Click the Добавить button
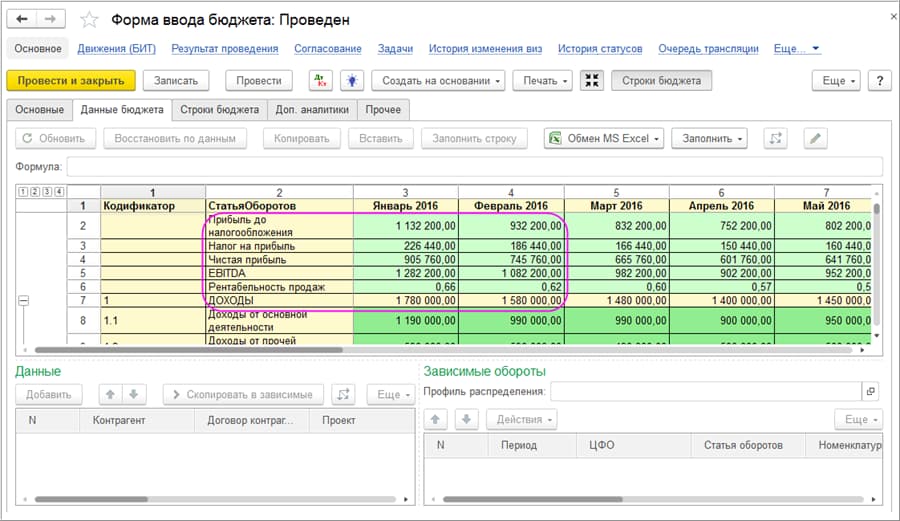 pyautogui.click(x=48, y=394)
